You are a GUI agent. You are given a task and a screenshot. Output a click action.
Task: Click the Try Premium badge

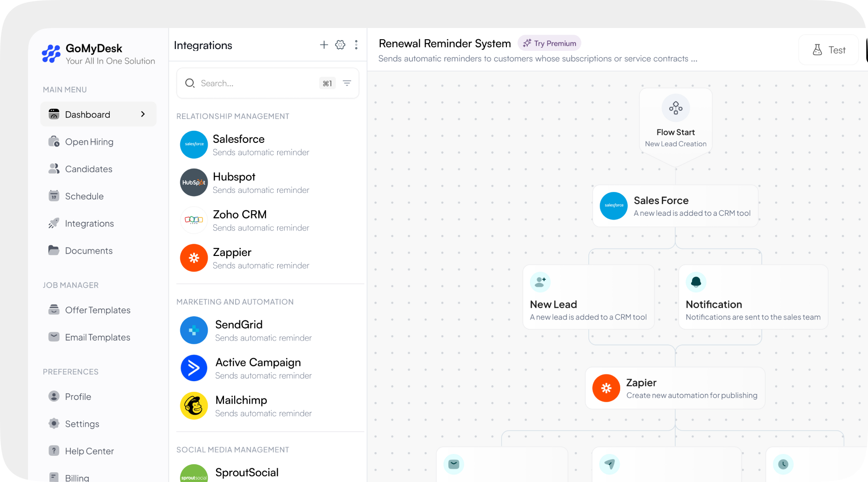pos(549,43)
